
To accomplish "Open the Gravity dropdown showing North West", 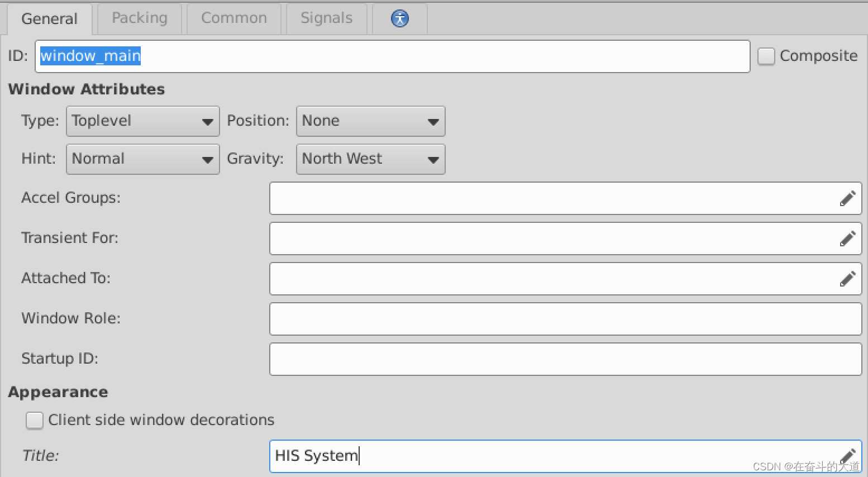I will (x=371, y=159).
